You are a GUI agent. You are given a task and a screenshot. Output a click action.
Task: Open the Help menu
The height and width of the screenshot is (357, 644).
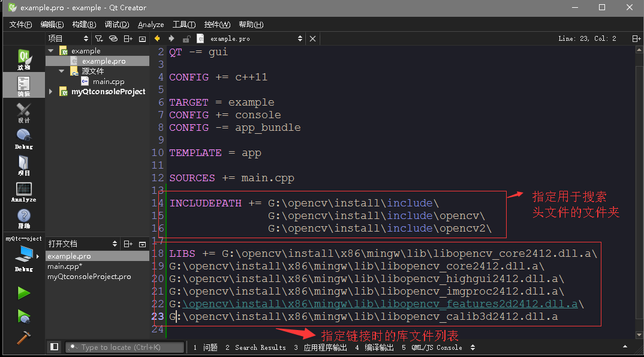click(251, 25)
